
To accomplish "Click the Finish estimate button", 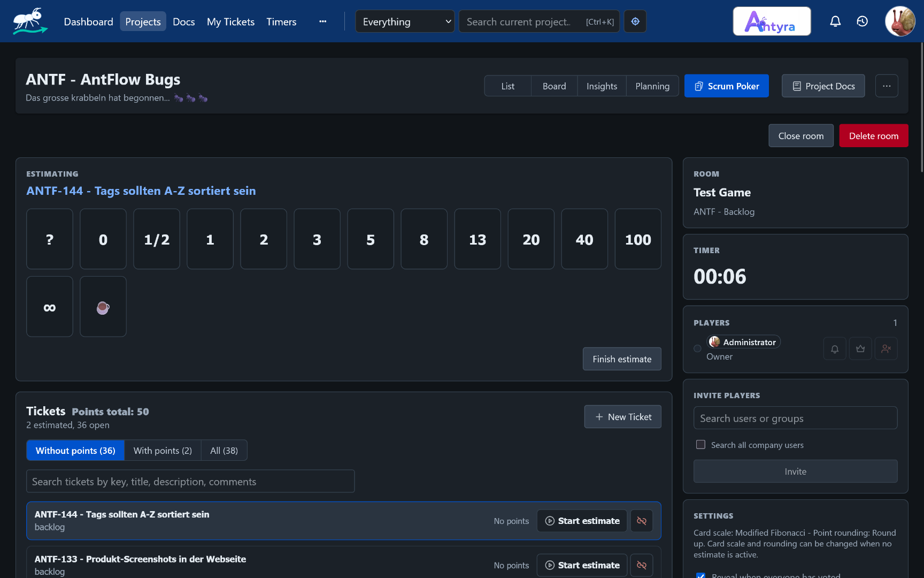I will coord(622,359).
